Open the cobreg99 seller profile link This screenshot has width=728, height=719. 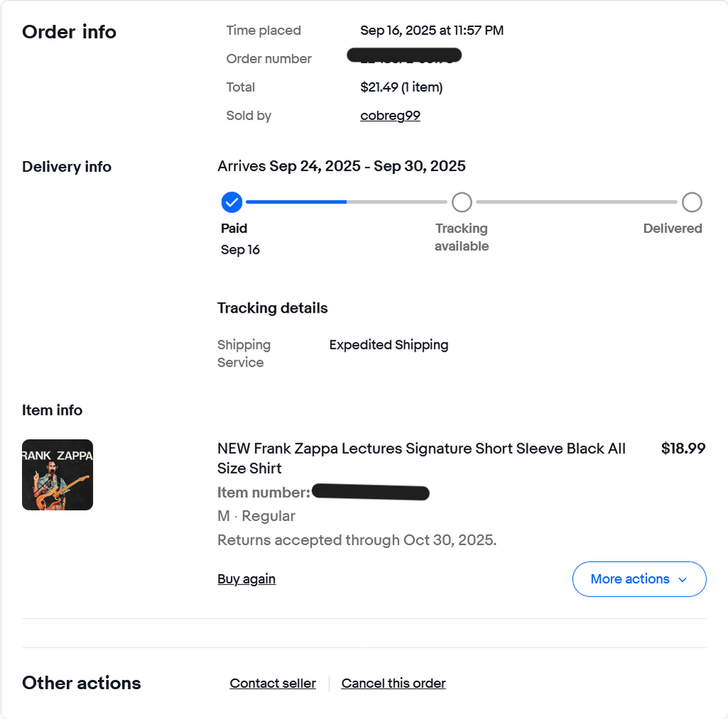(x=390, y=116)
